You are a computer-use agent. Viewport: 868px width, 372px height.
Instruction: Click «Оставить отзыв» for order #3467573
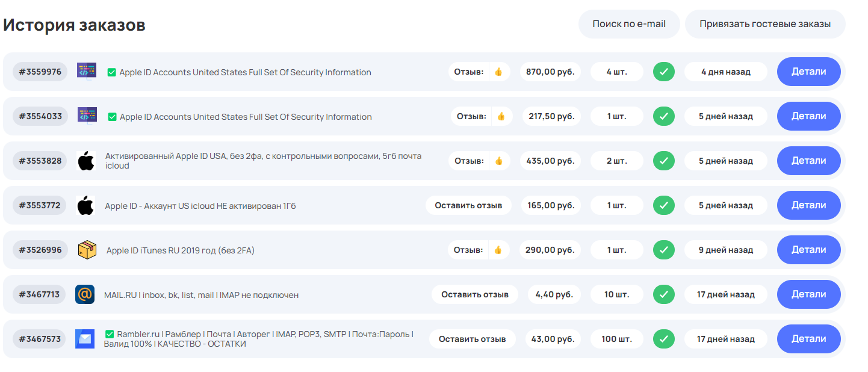pyautogui.click(x=472, y=339)
